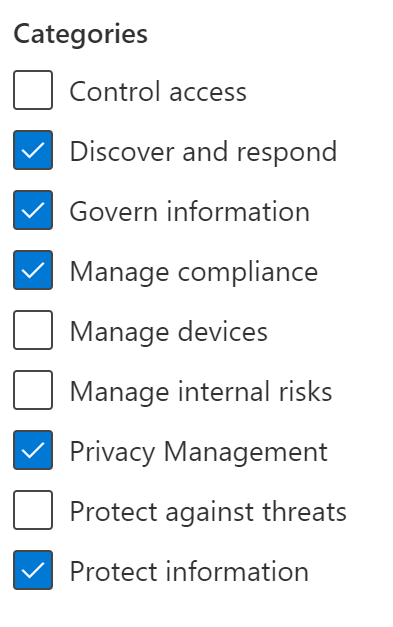
Task: Tick the Protect against threats checkbox
Action: 33,510
